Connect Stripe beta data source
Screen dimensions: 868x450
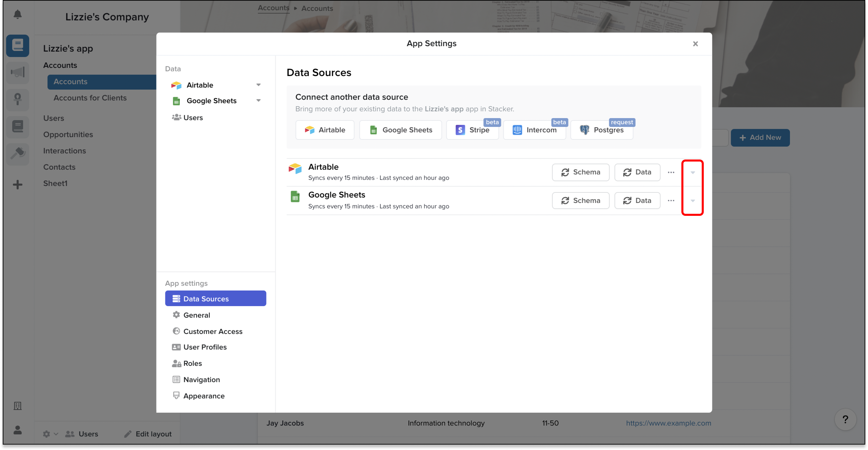(472, 130)
